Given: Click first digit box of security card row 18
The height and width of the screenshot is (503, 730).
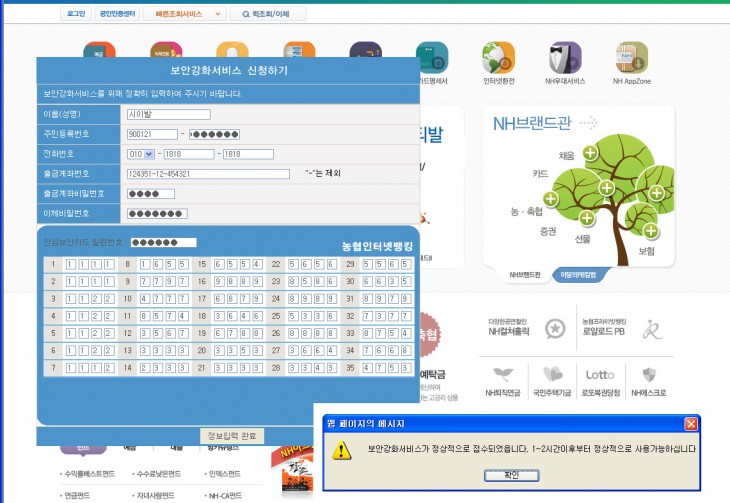Looking at the screenshot, I should coord(219,316).
